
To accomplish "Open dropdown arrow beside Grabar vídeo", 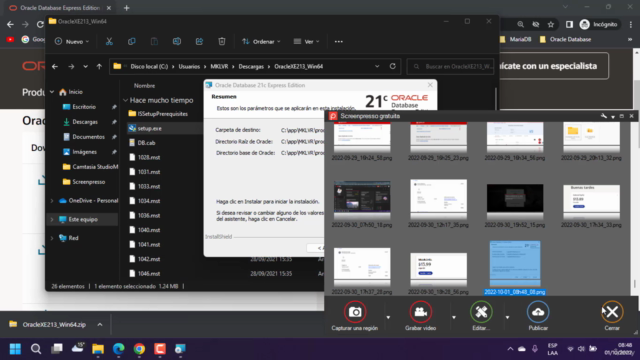I will (x=453, y=317).
